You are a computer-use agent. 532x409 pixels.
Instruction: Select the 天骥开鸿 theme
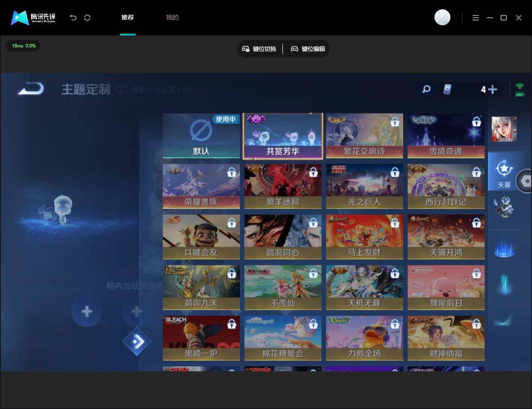coord(446,237)
